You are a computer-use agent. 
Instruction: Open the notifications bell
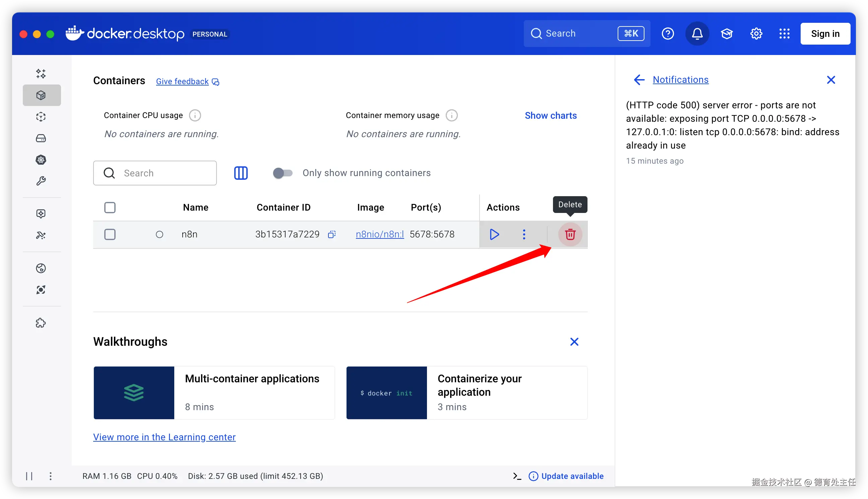[697, 34]
